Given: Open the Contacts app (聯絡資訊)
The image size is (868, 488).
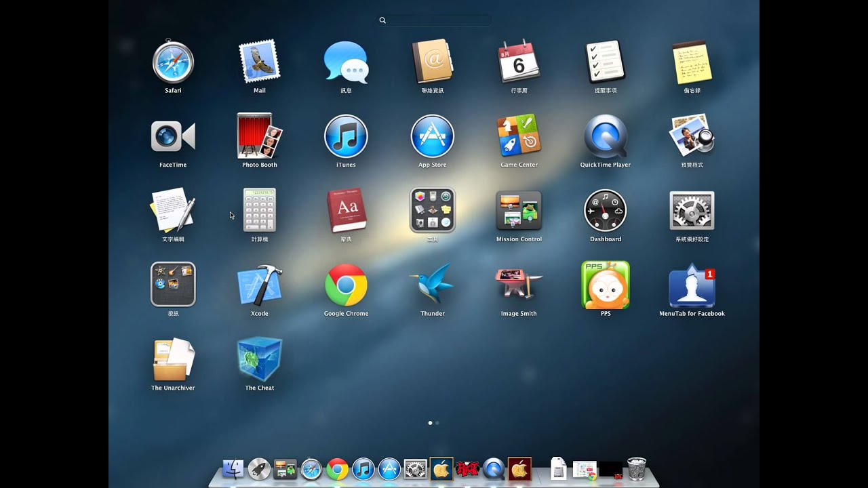Looking at the screenshot, I should 433,62.
